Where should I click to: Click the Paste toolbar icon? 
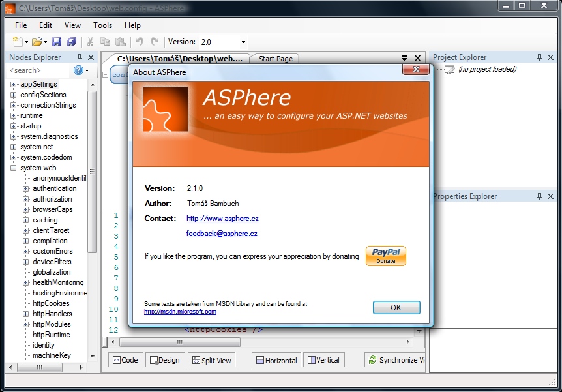point(121,42)
